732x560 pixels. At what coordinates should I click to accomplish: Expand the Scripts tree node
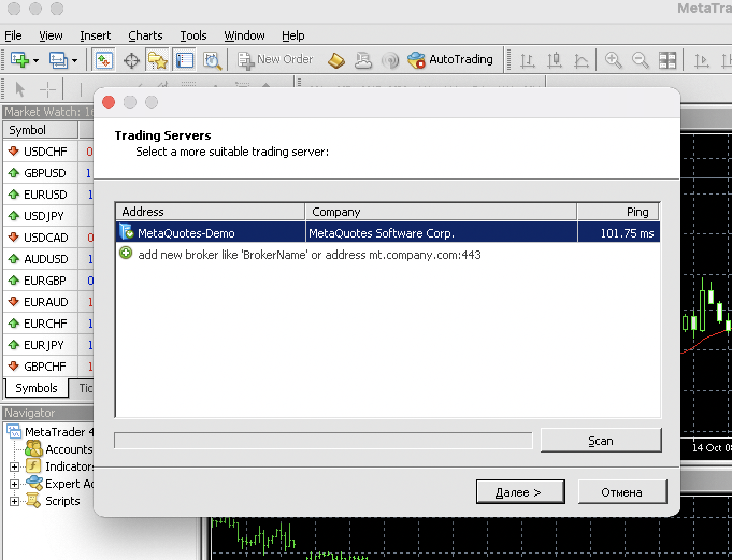click(15, 501)
